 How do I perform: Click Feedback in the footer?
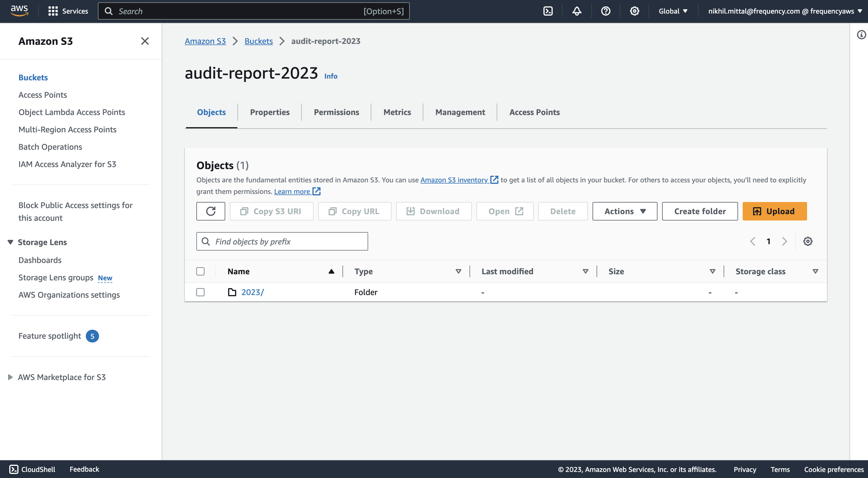(x=84, y=469)
